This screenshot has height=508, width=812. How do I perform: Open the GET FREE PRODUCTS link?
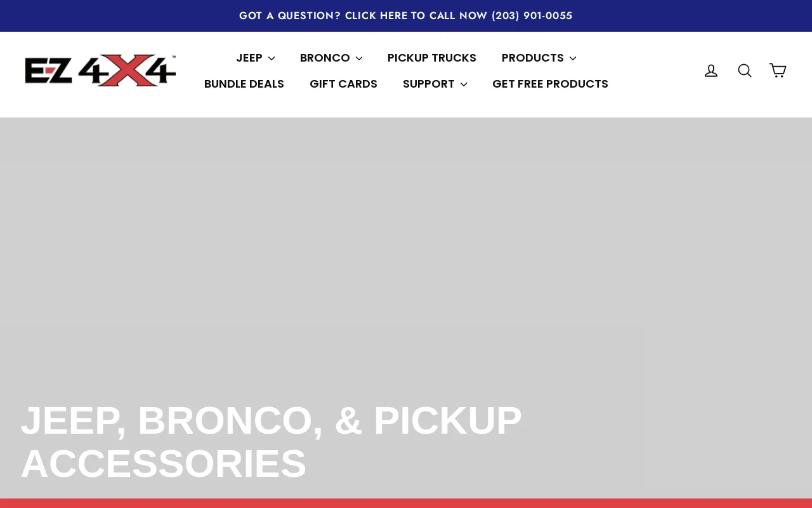pos(550,84)
